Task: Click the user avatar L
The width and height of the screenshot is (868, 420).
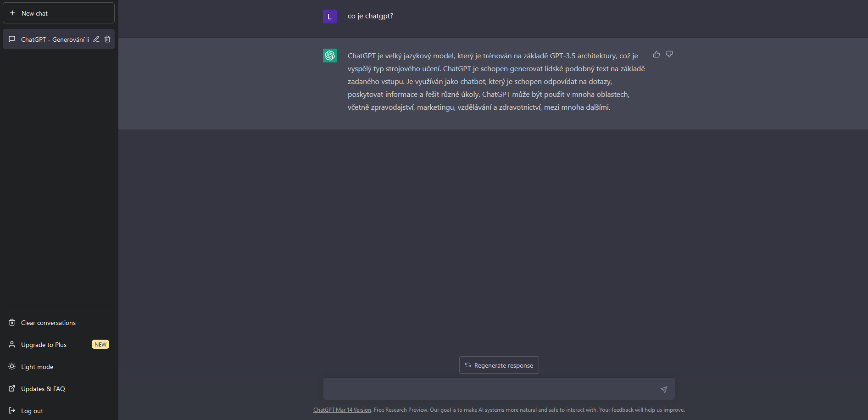Action: point(330,17)
